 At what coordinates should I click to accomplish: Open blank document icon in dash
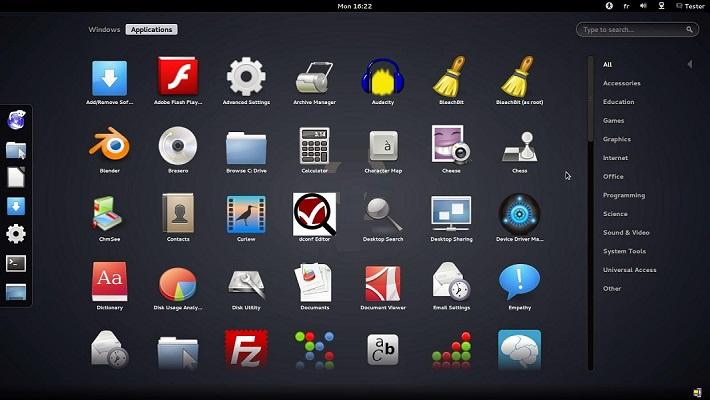point(16,177)
